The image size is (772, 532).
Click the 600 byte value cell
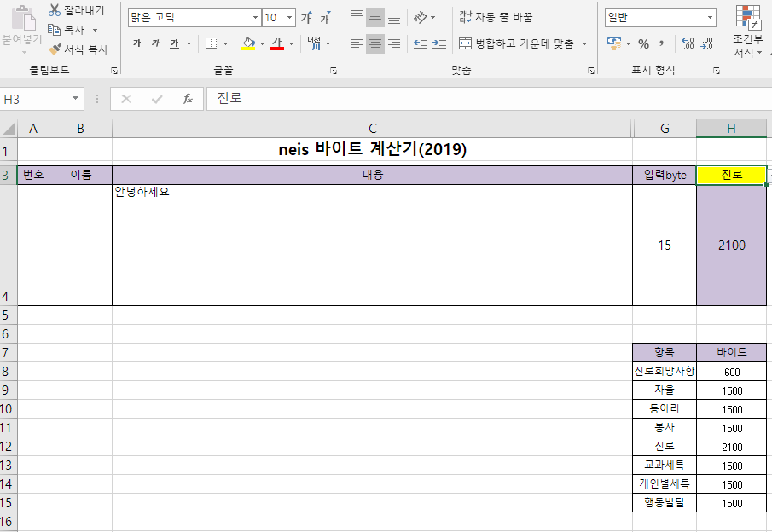732,372
